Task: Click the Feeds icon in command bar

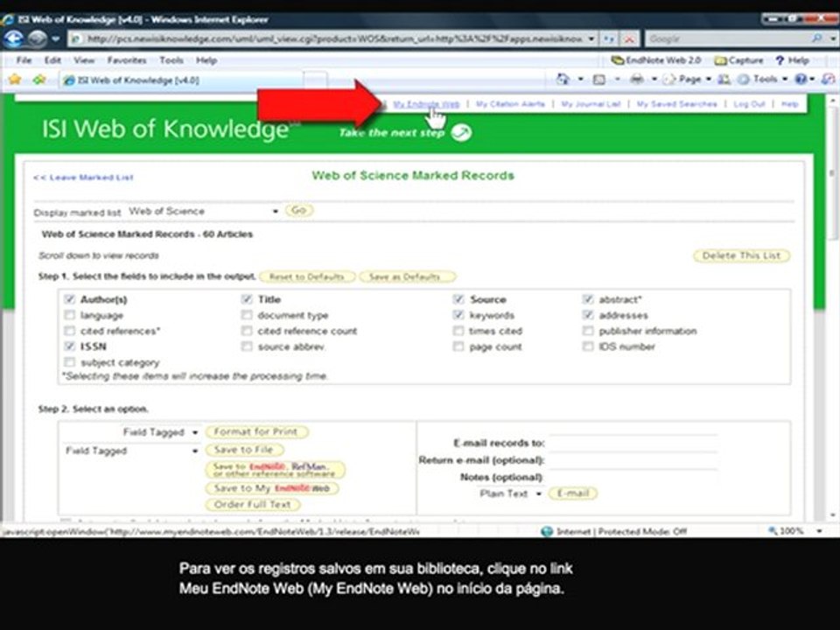Action: point(598,80)
